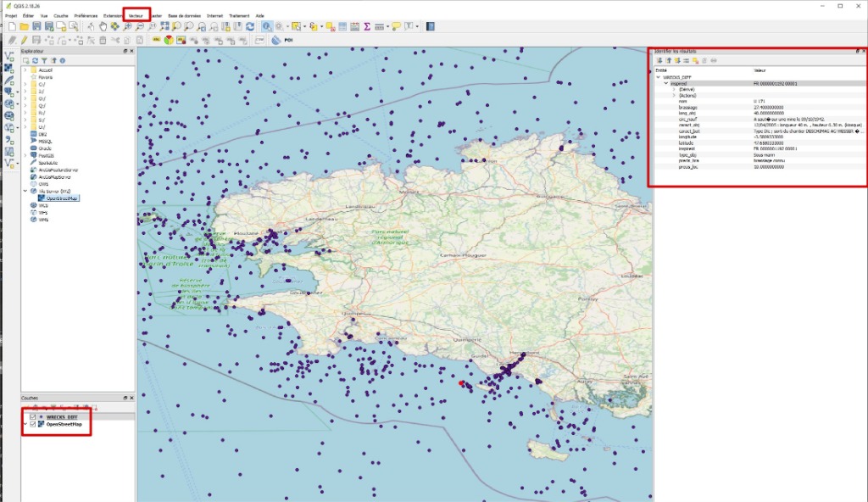Select the Pan Map hand tool
Viewport: 868px width, 502px height.
pos(103,27)
